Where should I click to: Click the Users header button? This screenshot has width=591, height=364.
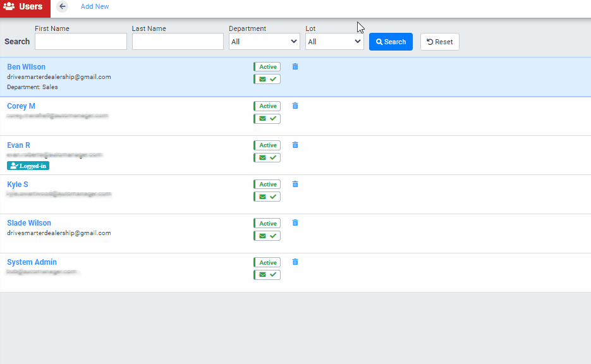click(25, 8)
